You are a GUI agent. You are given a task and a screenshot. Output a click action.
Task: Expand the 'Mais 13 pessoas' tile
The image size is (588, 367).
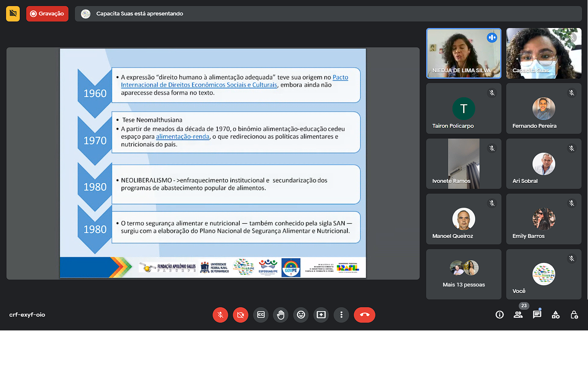(x=464, y=274)
